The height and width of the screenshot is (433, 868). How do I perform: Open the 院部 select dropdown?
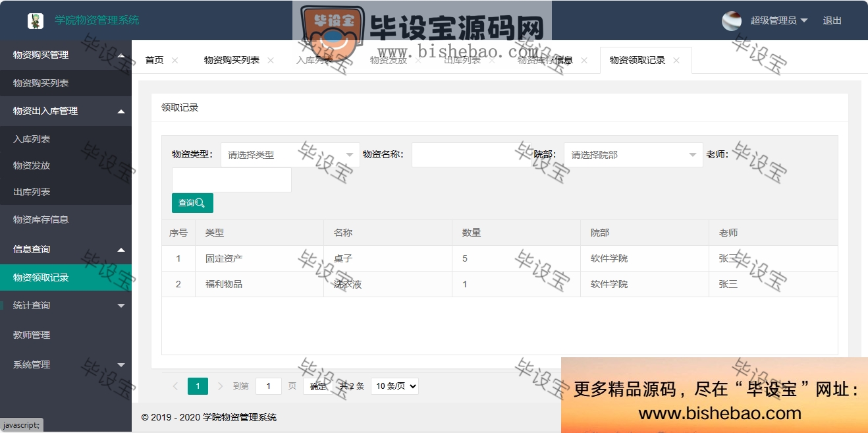point(634,155)
